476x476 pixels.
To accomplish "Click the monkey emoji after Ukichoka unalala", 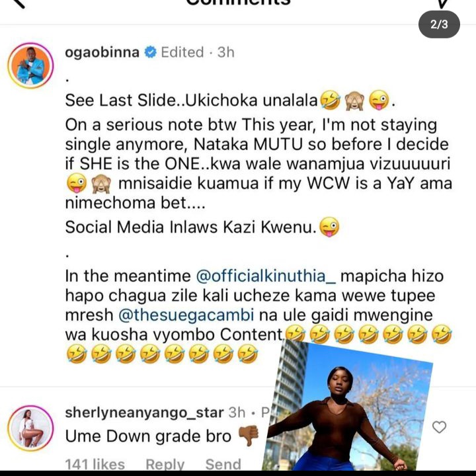I will click(354, 100).
